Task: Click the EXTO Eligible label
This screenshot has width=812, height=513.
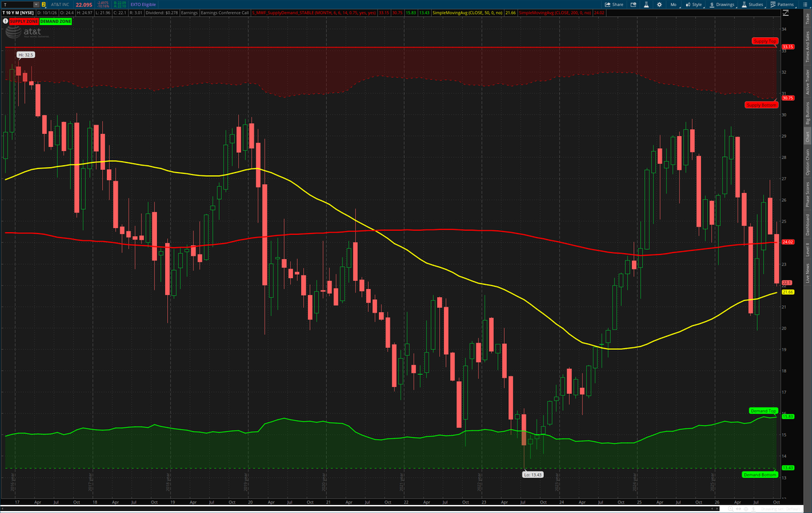Action: click(x=143, y=5)
